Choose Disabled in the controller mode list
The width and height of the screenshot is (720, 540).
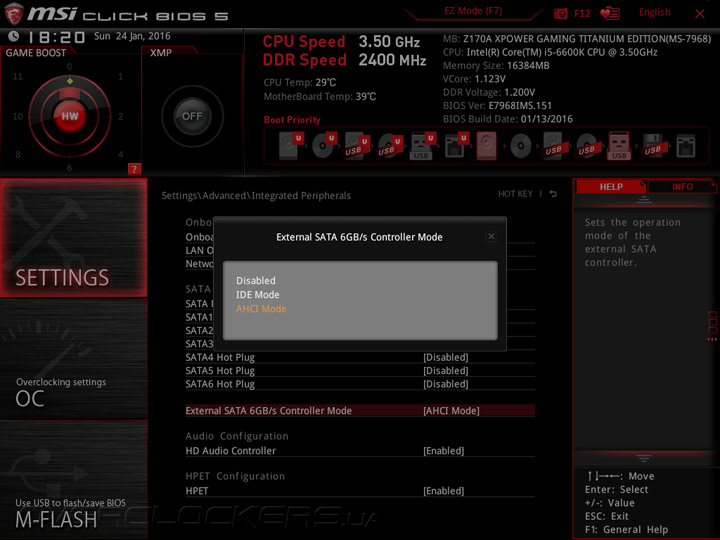point(256,280)
